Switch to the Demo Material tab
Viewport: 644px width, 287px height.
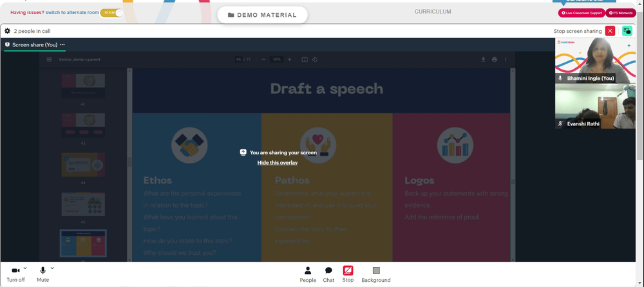262,15
